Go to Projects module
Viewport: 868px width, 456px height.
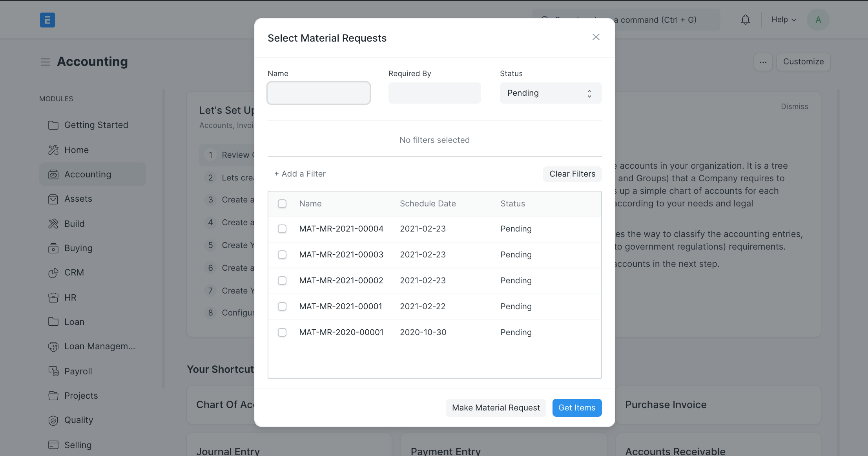pos(81,396)
